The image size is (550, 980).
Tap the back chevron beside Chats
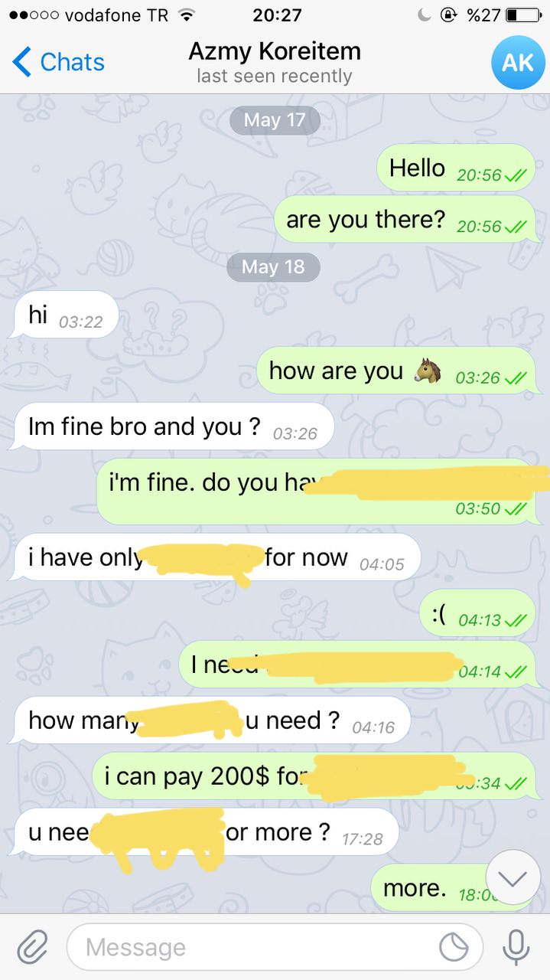21,61
